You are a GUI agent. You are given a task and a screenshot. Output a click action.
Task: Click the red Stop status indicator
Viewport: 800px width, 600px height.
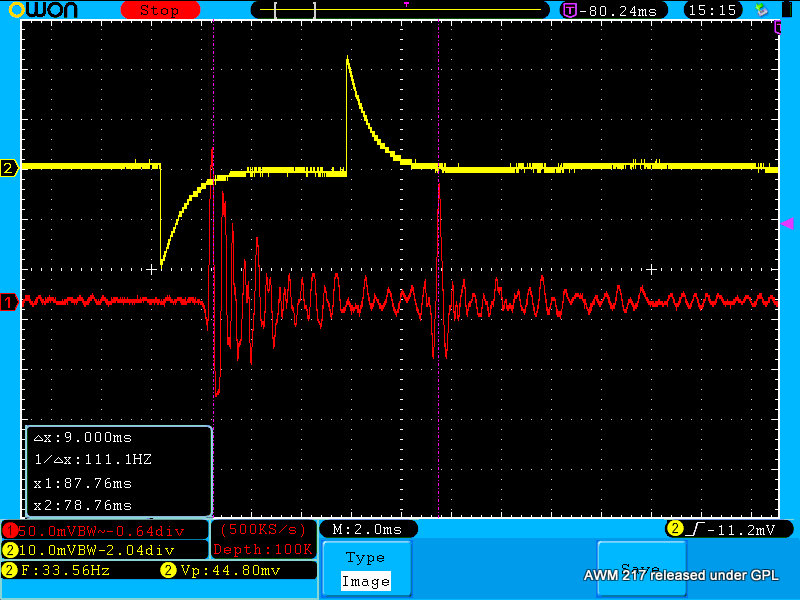(x=160, y=10)
